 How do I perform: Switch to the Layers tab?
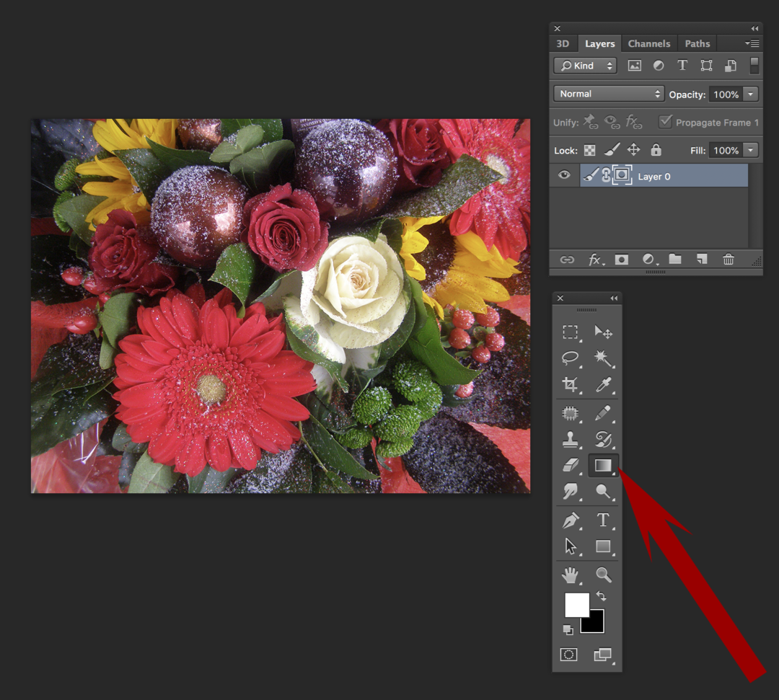point(599,43)
